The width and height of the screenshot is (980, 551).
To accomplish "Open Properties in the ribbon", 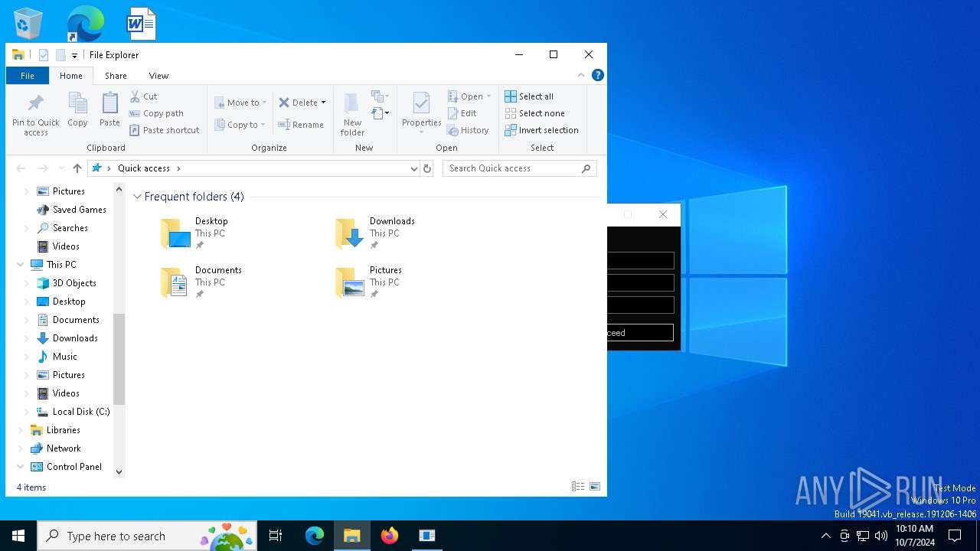I will [422, 113].
